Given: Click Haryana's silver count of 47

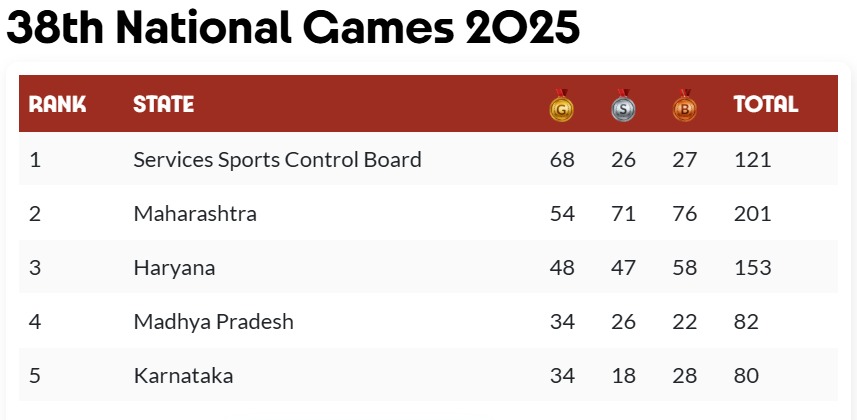Looking at the screenshot, I should pyautogui.click(x=623, y=267).
